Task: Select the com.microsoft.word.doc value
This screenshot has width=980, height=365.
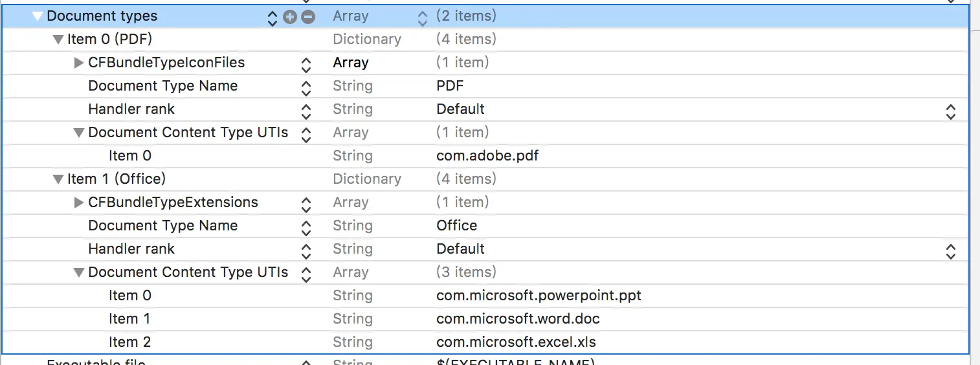Action: (x=518, y=319)
